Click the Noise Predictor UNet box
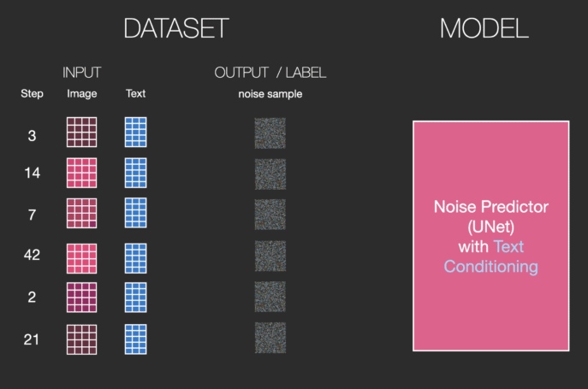The height and width of the screenshot is (389, 588). pyautogui.click(x=491, y=236)
